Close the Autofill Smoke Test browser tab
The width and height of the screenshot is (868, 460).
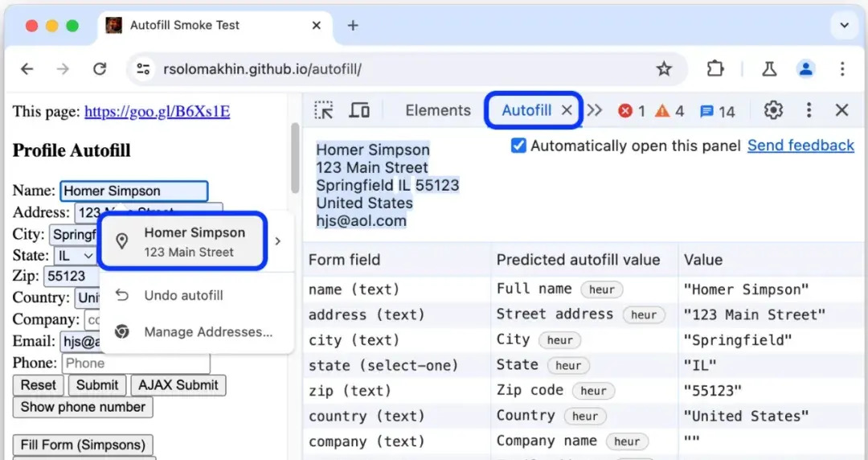pos(316,25)
